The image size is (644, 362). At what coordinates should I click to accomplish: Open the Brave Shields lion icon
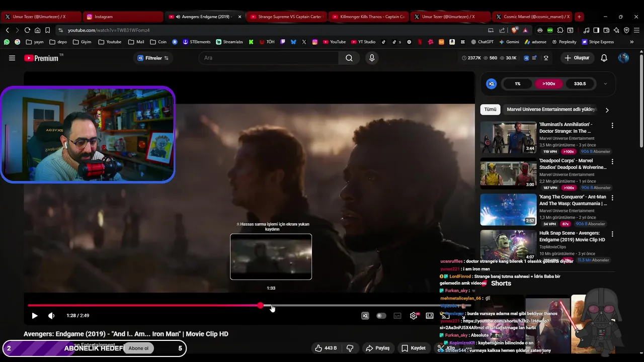click(x=515, y=30)
